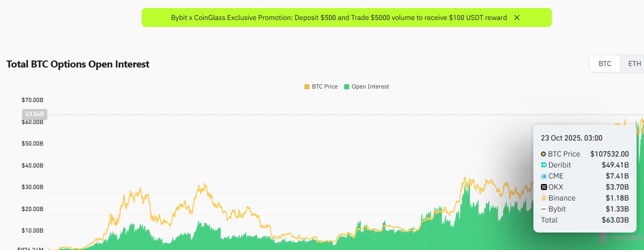The height and width of the screenshot is (250, 644).
Task: Click the Total $63.03B value in tooltip
Action: (x=615, y=220)
